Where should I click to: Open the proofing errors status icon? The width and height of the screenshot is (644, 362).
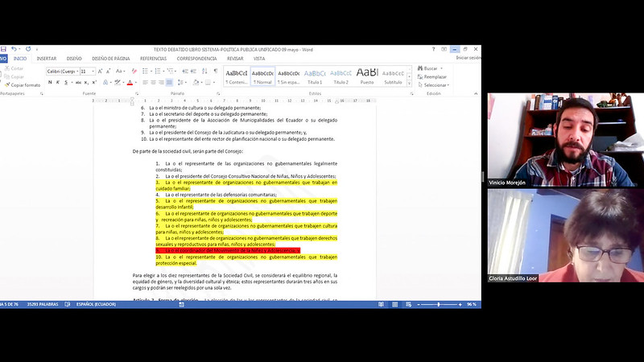pyautogui.click(x=68, y=305)
